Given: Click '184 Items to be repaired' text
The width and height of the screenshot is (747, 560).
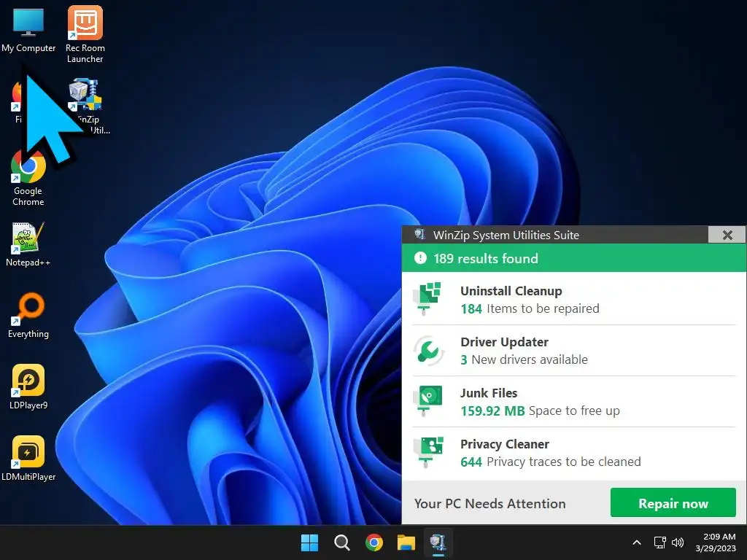Looking at the screenshot, I should point(530,308).
